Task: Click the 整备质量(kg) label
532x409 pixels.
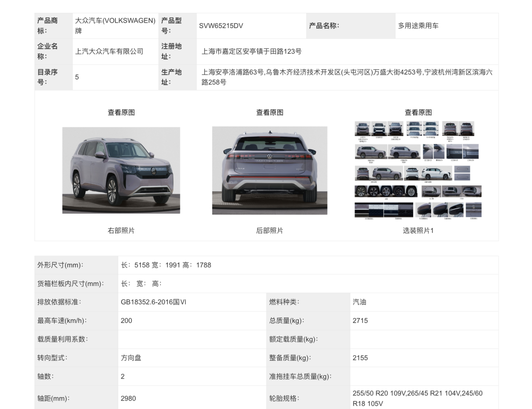Action: [290, 358]
